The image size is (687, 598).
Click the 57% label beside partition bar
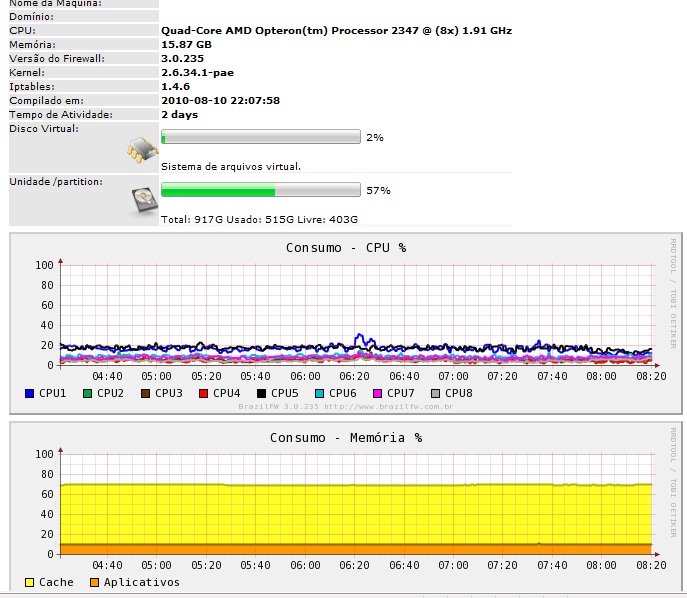tap(378, 191)
